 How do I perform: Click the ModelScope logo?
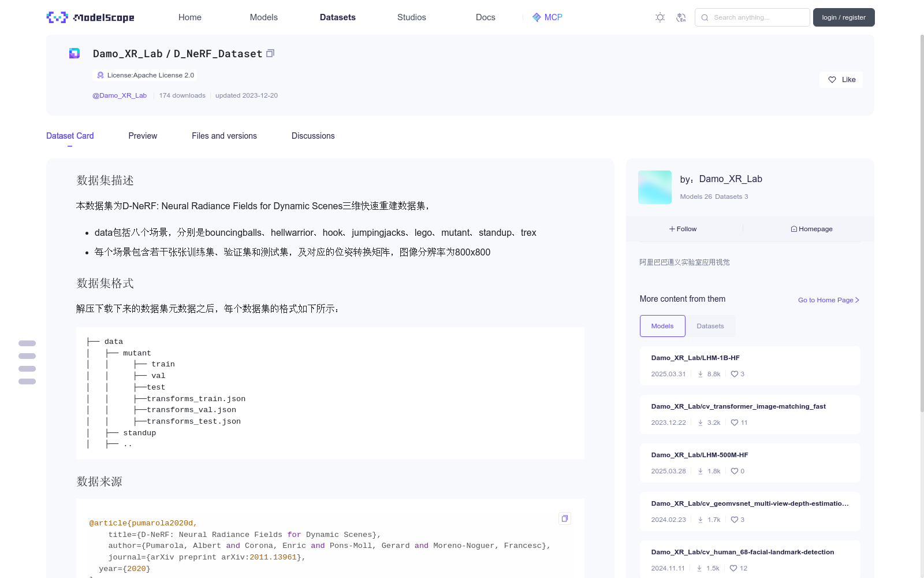[x=90, y=17]
